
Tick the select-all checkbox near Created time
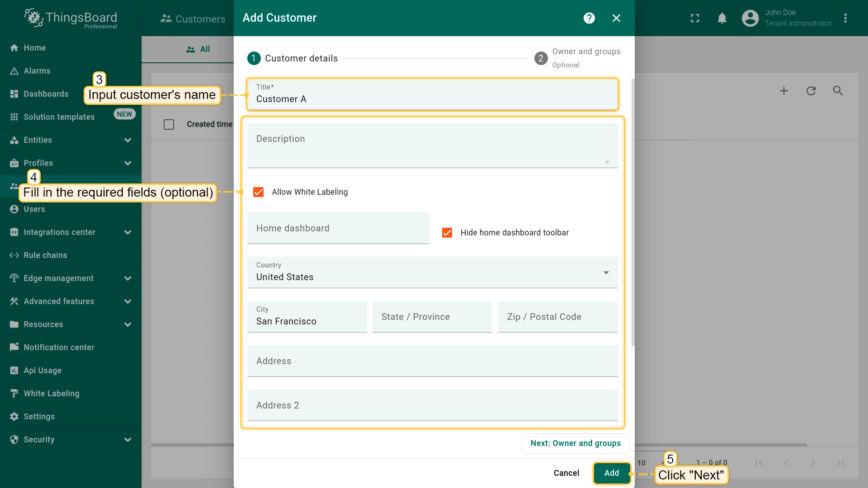[169, 124]
